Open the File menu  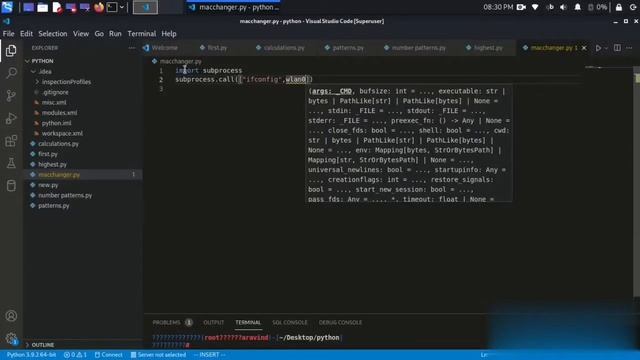click(x=9, y=34)
